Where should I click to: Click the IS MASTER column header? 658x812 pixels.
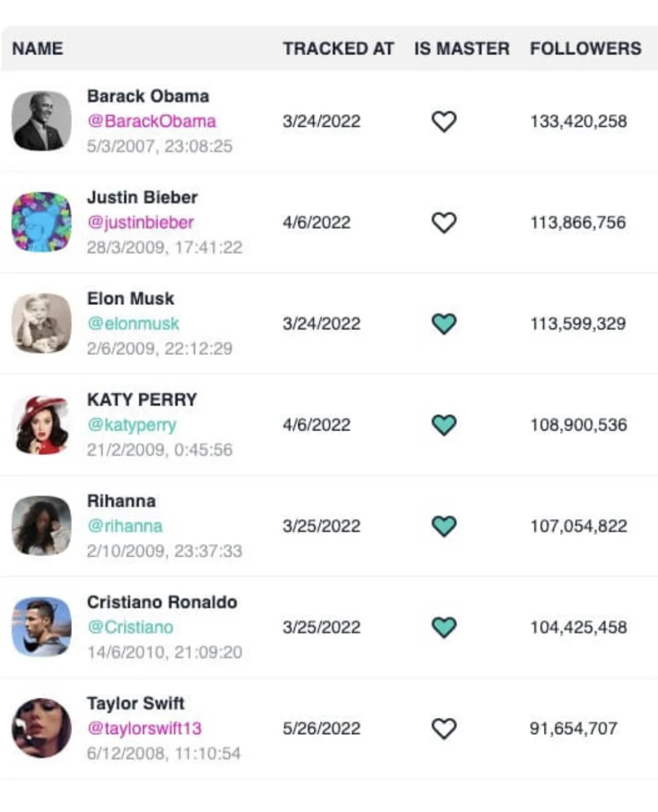coord(461,48)
